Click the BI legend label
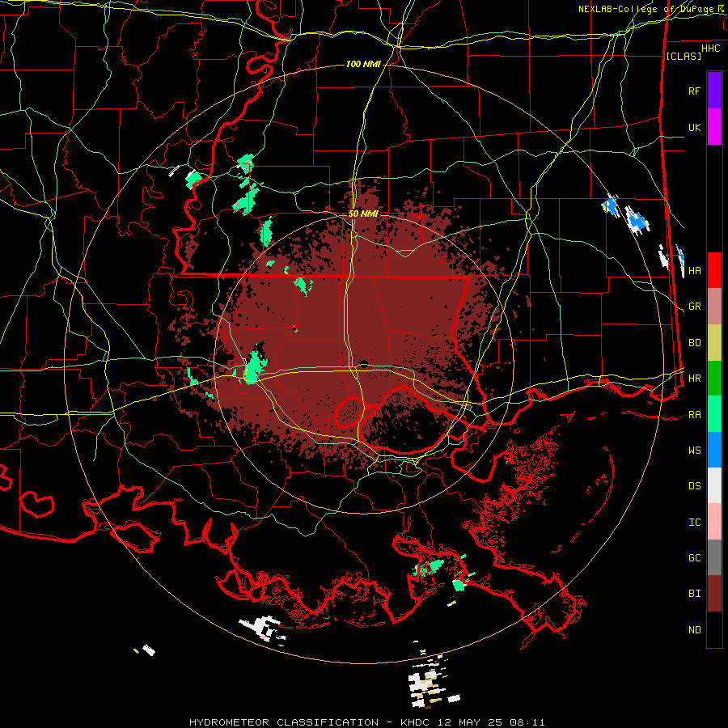 pos(694,594)
